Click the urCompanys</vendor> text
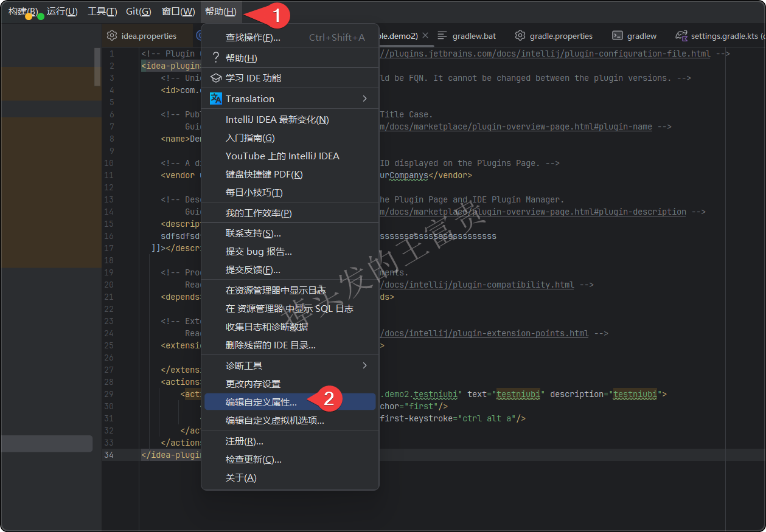The width and height of the screenshot is (766, 532). (426, 175)
